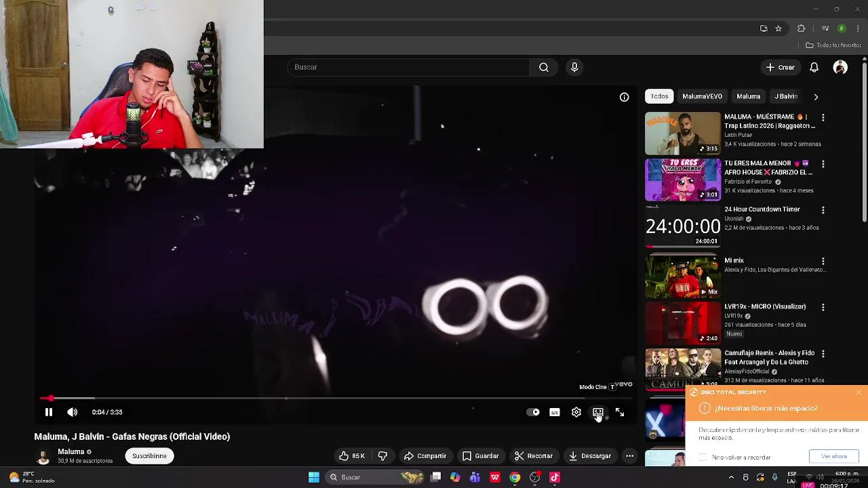The width and height of the screenshot is (868, 488).
Task: Close the 360 Total Security popup
Action: coord(859,392)
